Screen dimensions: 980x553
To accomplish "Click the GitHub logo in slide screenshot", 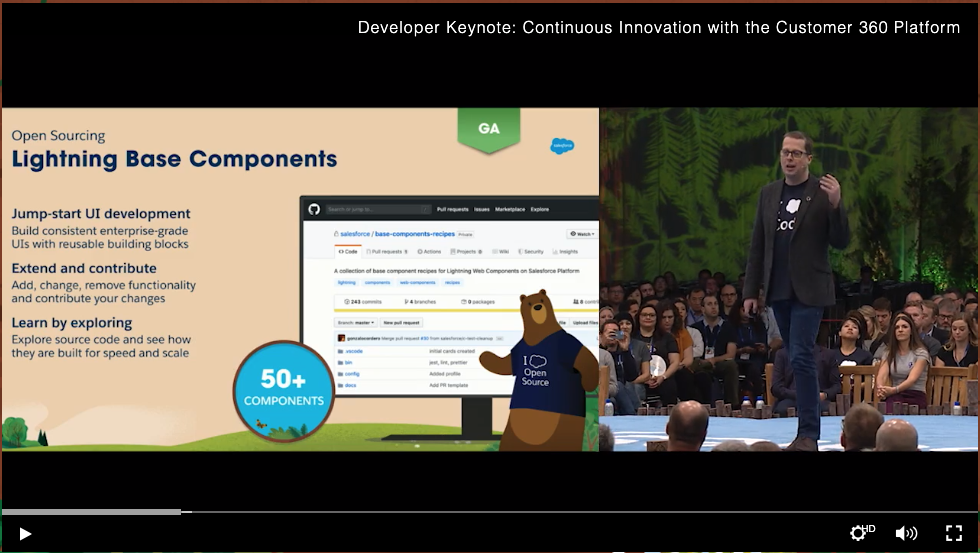I will [x=314, y=209].
